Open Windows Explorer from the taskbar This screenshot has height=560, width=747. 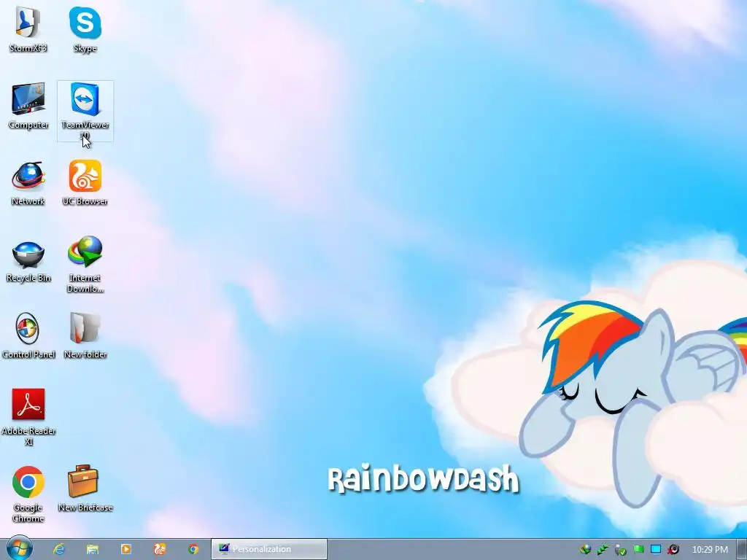pyautogui.click(x=93, y=549)
